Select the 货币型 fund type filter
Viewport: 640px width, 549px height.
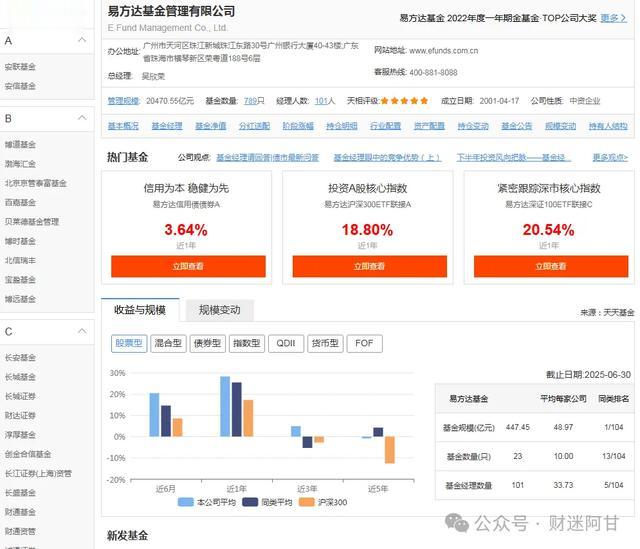click(325, 343)
